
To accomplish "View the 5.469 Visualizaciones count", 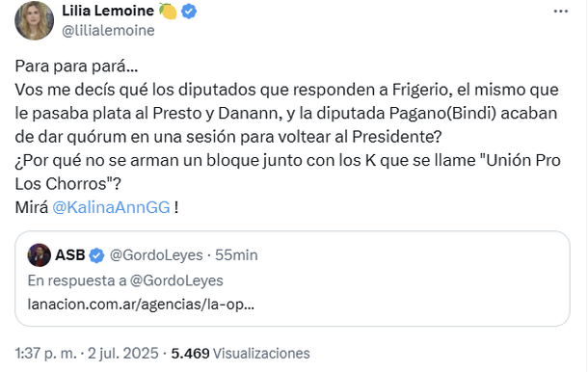I will [240, 354].
